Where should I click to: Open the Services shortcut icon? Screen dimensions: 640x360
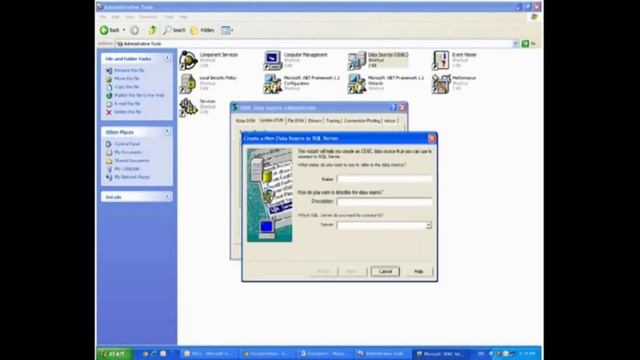pyautogui.click(x=188, y=107)
